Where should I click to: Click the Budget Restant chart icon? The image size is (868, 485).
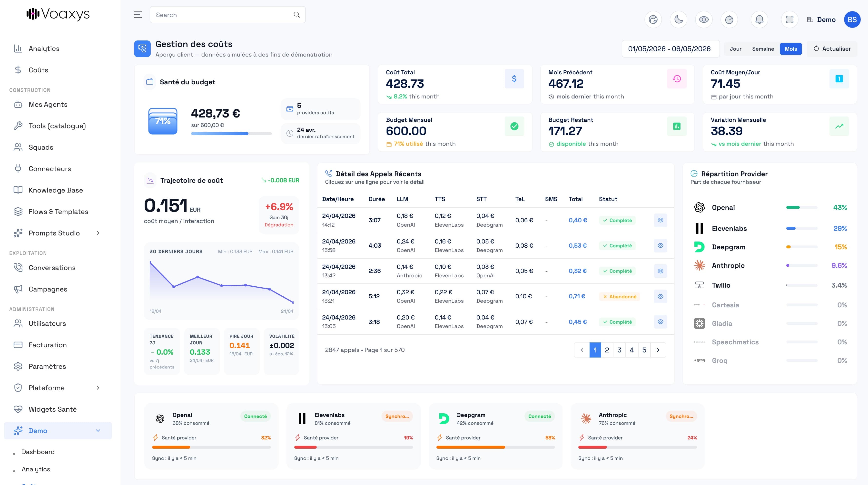point(677,126)
